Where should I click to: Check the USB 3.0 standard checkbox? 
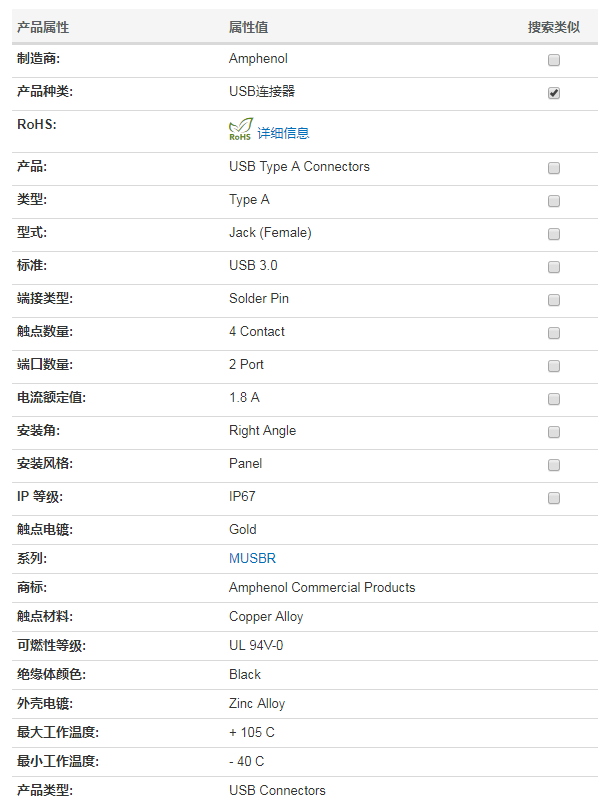coord(554,267)
